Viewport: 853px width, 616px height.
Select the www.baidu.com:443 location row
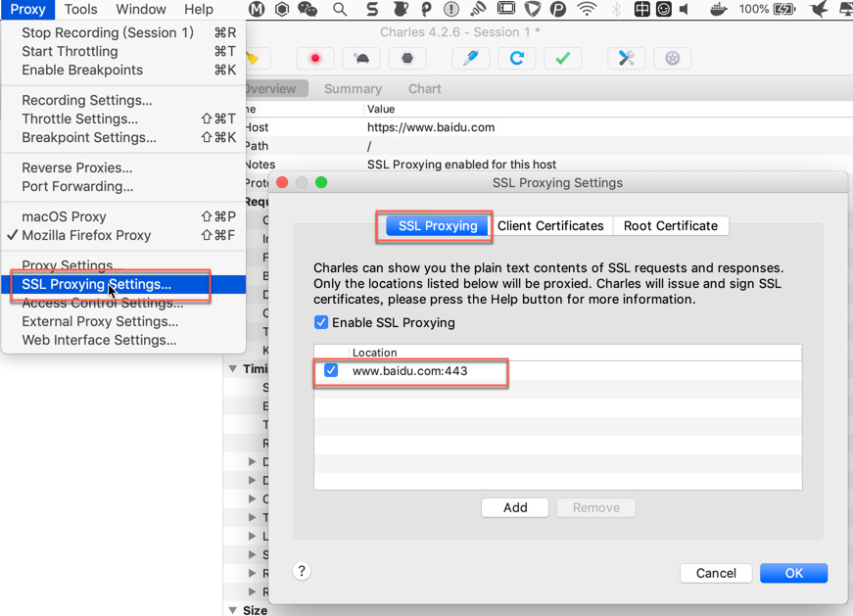(557, 370)
